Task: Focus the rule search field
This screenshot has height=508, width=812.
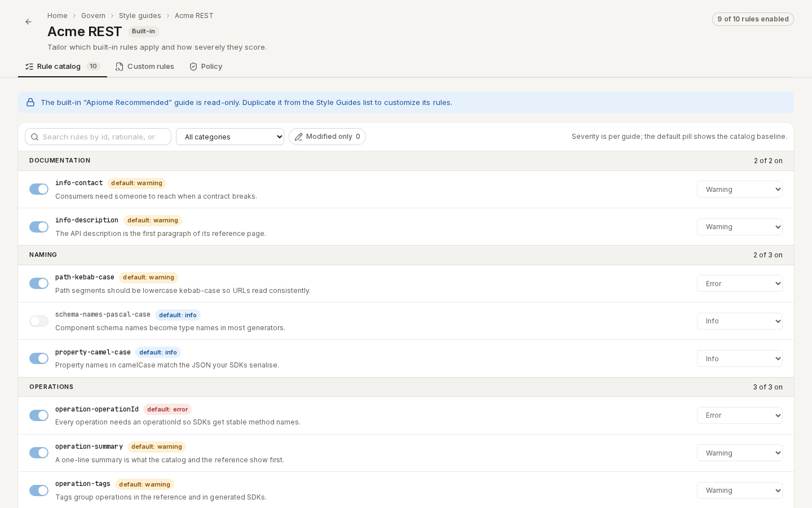Action: tap(98, 137)
